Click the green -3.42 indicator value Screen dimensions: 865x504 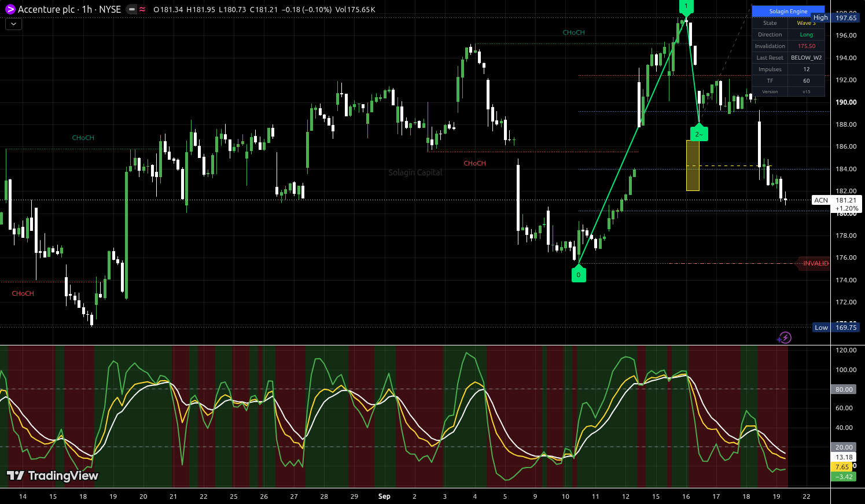(844, 477)
